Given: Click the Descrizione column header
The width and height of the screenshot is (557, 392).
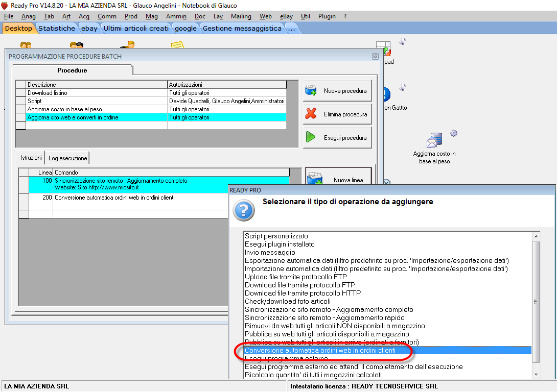Looking at the screenshot, I should pyautogui.click(x=97, y=85).
